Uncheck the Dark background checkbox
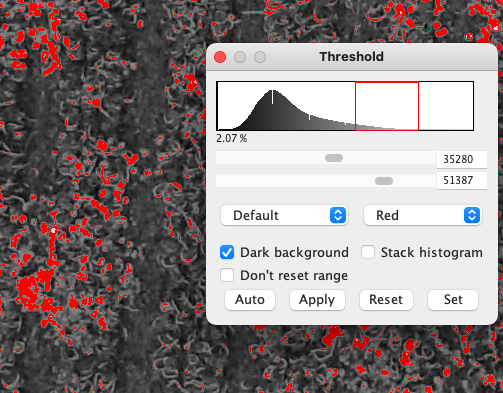 227,252
